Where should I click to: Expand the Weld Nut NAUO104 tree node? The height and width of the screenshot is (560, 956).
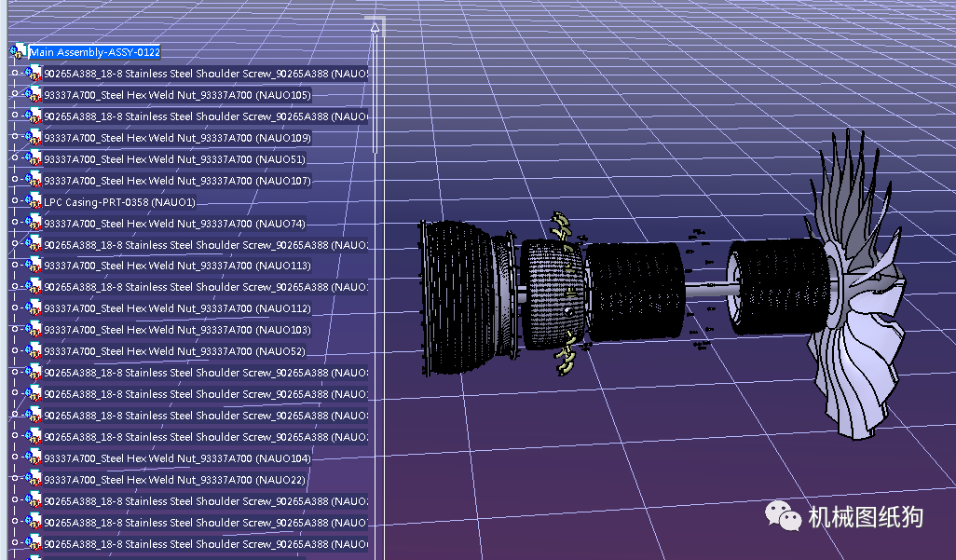point(15,457)
